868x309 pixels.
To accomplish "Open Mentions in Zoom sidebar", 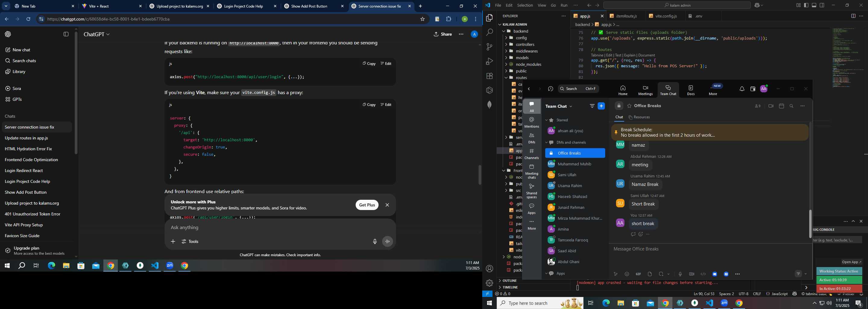I will (532, 123).
